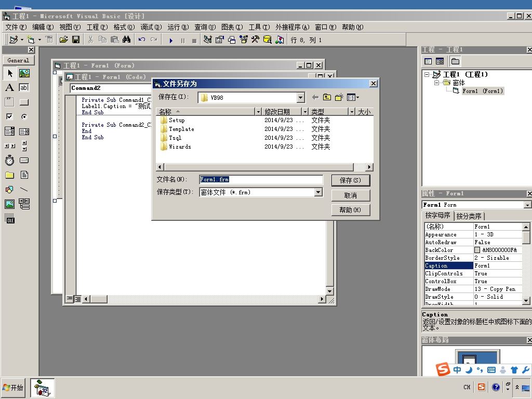
Task: Select the CheckBox control tool
Action: [10, 116]
